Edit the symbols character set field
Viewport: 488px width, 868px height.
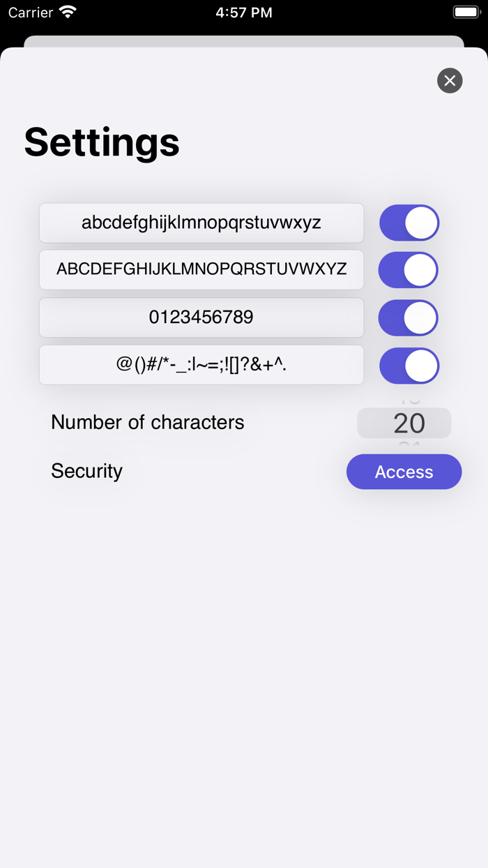point(201,365)
